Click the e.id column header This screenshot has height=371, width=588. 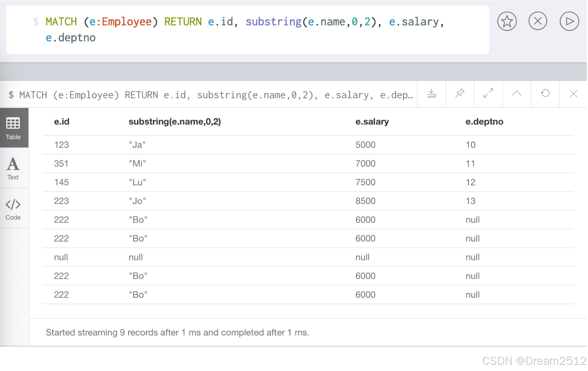click(62, 122)
